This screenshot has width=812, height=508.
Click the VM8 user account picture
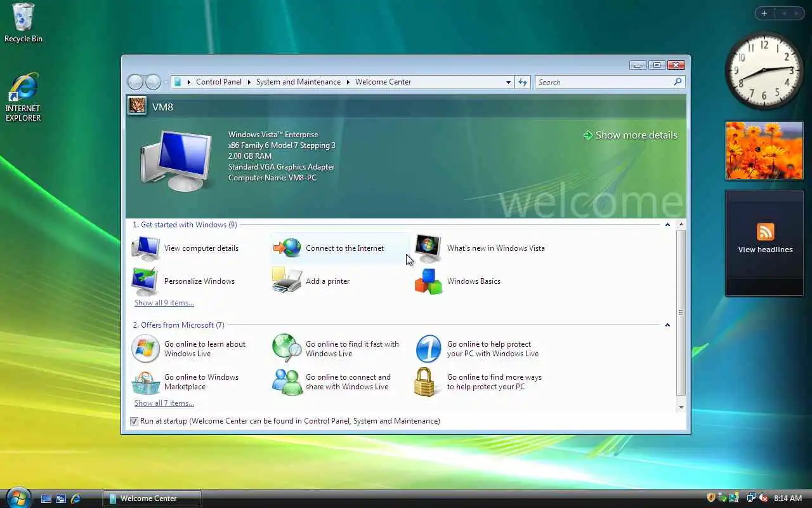[137, 105]
